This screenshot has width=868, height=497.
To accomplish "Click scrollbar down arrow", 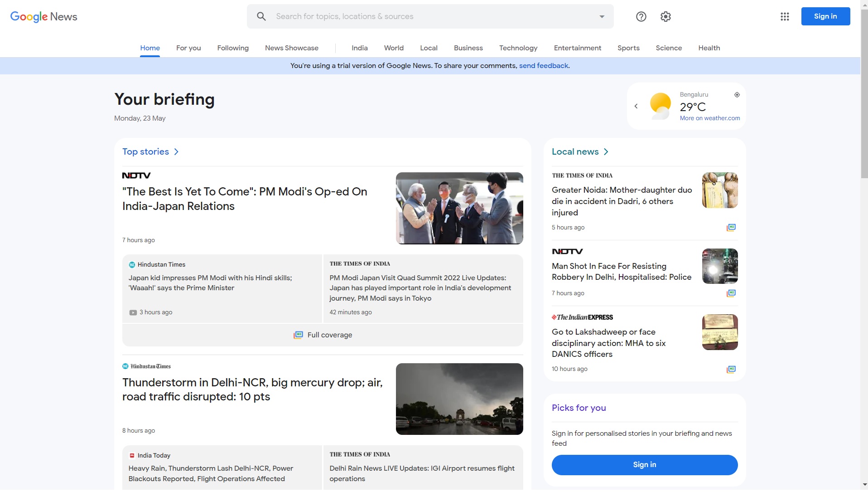I will coord(864,485).
